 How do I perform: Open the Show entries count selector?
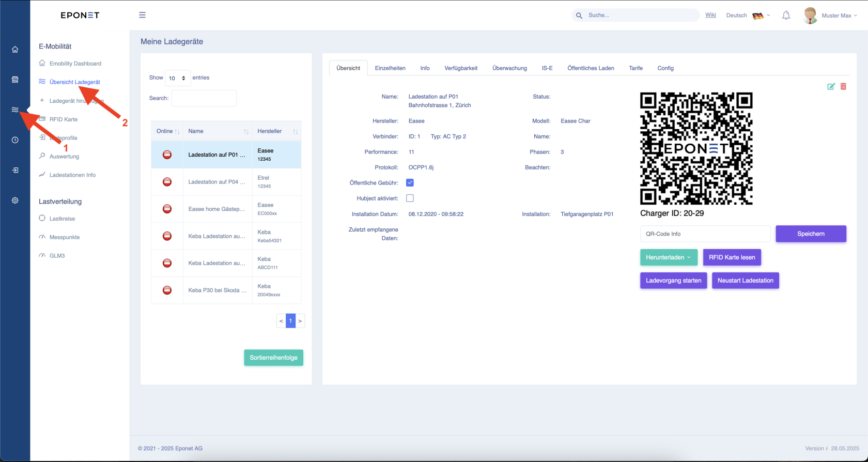pyautogui.click(x=178, y=78)
